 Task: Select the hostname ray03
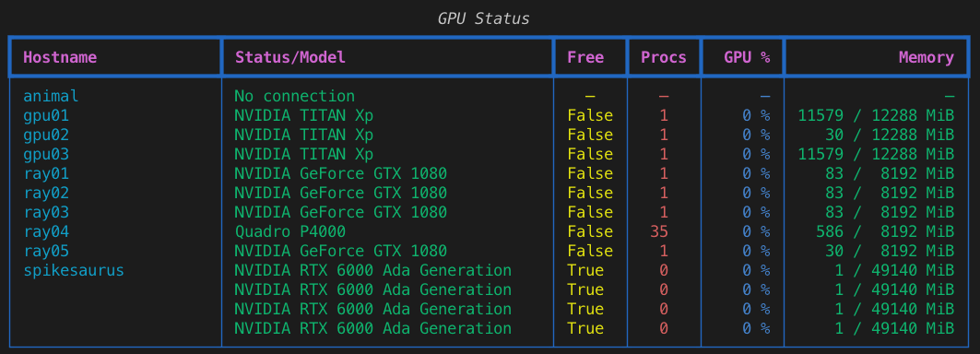click(x=46, y=212)
